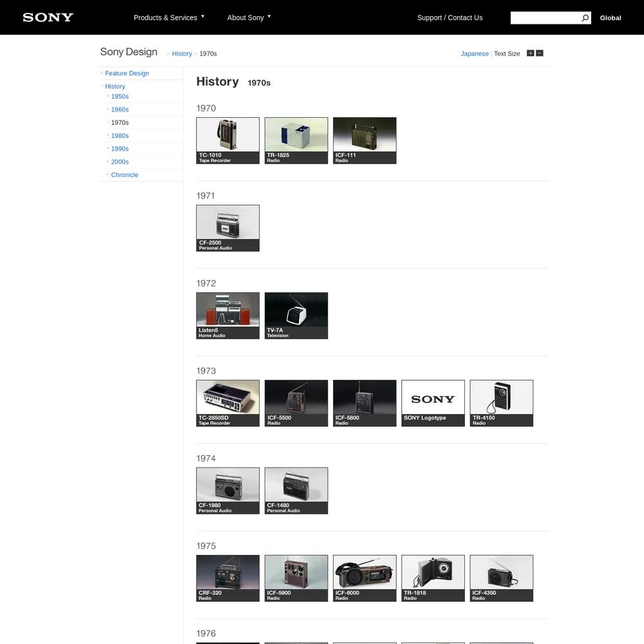644x644 pixels.
Task: Open the TR-4150 Radio thumbnail
Action: 502,403
